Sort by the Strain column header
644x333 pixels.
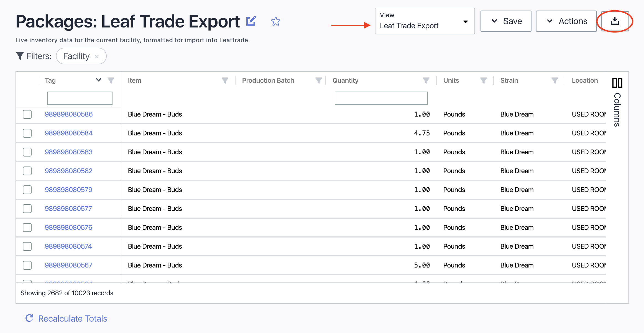click(509, 80)
